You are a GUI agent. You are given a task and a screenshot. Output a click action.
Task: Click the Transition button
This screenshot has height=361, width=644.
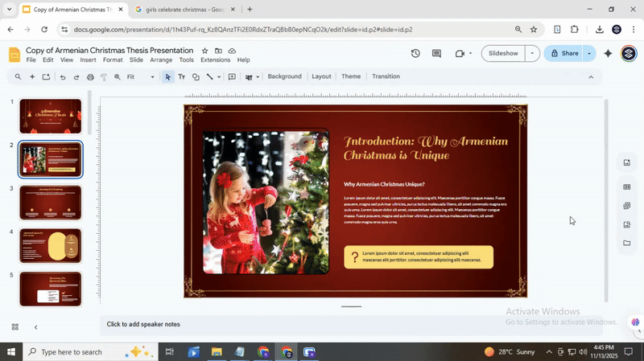386,77
